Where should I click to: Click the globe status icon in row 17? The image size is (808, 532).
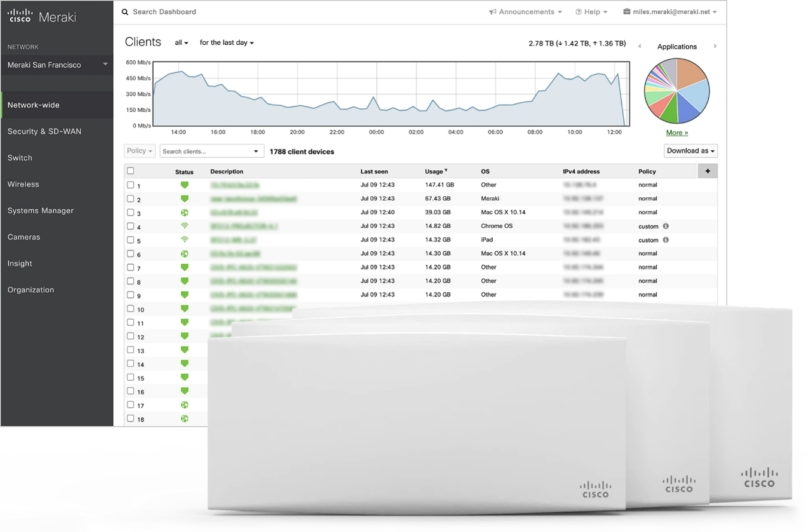[185, 405]
